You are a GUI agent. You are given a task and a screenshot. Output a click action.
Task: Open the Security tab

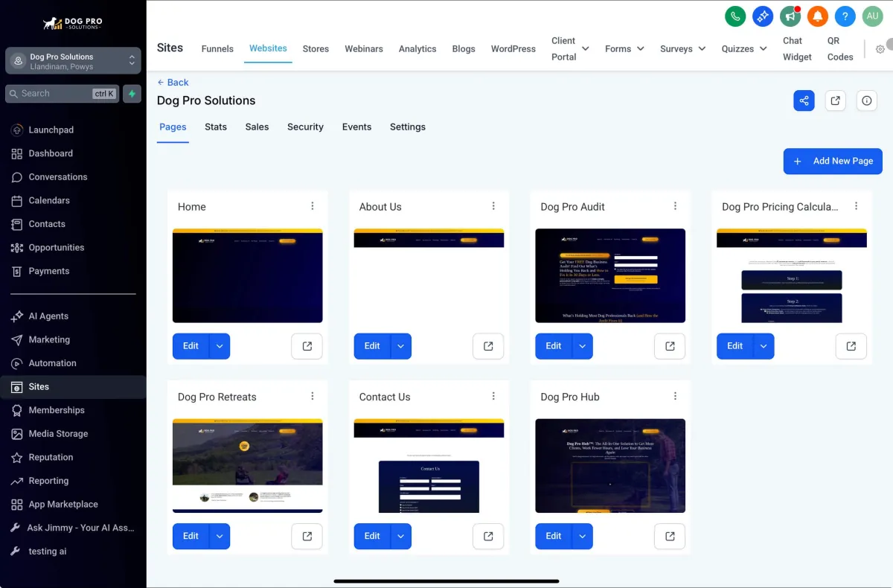(x=305, y=127)
